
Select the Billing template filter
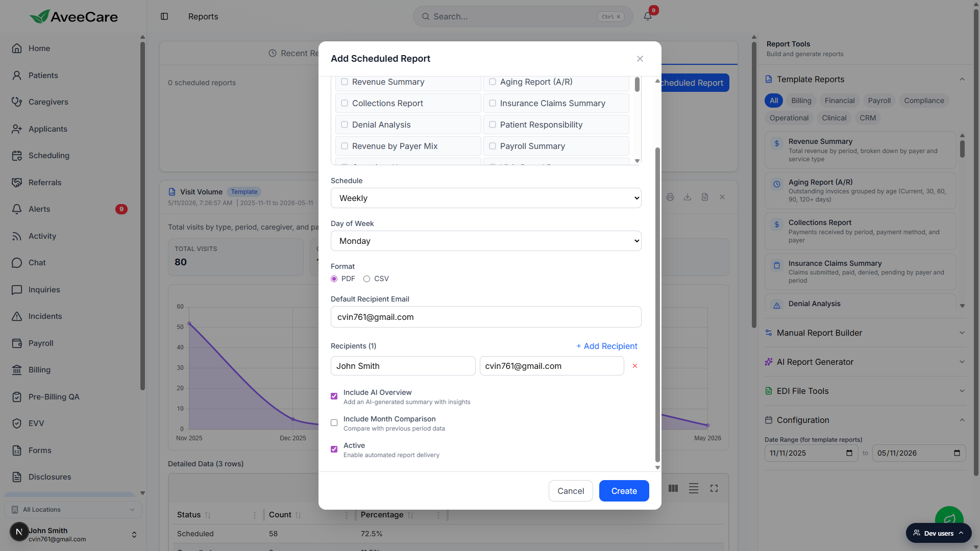(801, 101)
